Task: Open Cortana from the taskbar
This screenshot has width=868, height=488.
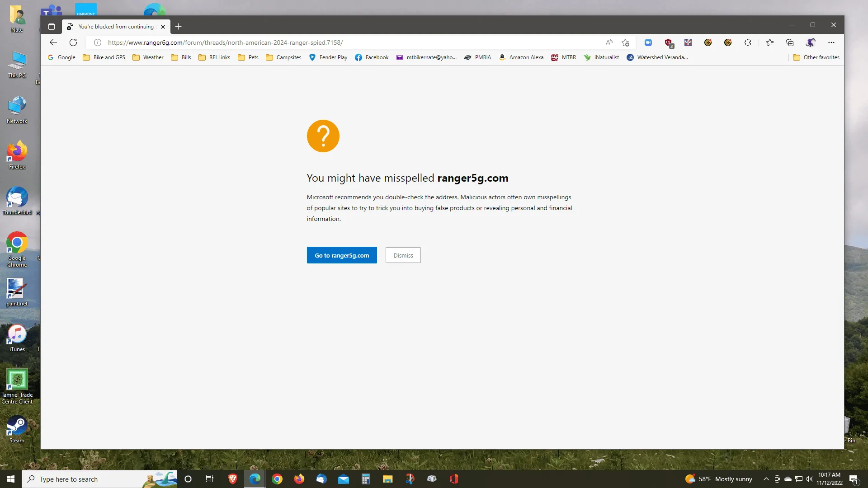Action: 188,479
